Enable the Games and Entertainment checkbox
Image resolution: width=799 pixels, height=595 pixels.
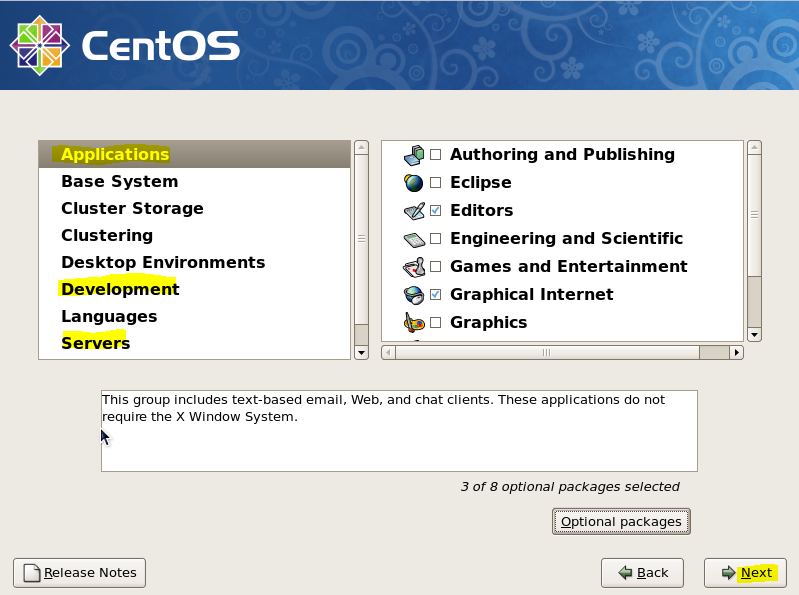coord(436,266)
